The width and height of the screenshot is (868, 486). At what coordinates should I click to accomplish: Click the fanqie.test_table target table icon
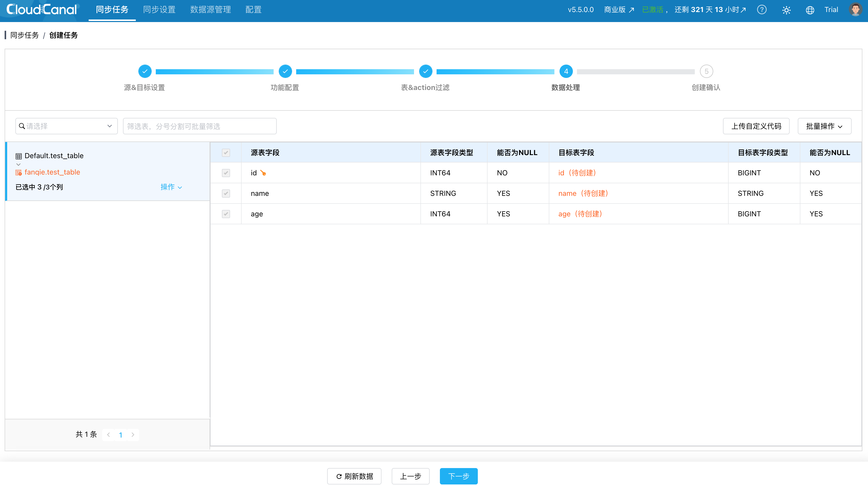pos(18,173)
